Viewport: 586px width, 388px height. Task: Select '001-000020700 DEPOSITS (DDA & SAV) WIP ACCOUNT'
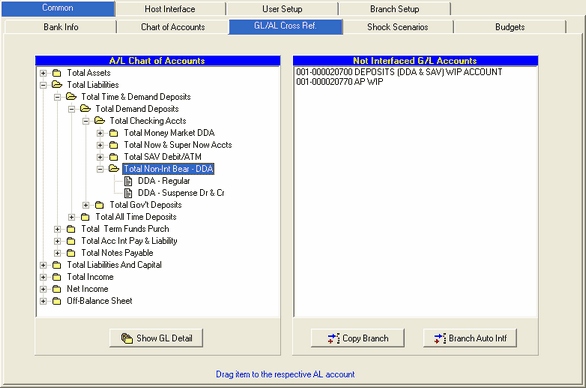pos(399,72)
